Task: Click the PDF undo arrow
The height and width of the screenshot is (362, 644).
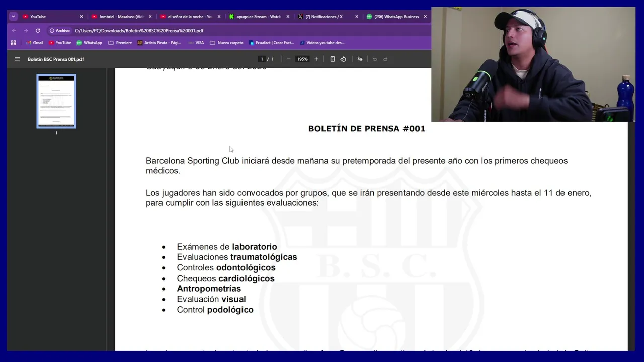Action: click(375, 59)
